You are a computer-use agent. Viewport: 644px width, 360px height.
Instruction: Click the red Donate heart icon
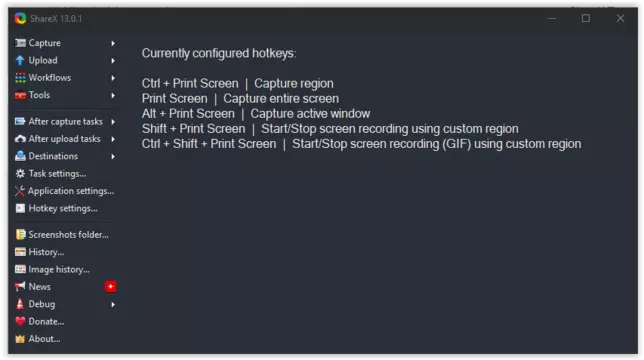tap(20, 321)
